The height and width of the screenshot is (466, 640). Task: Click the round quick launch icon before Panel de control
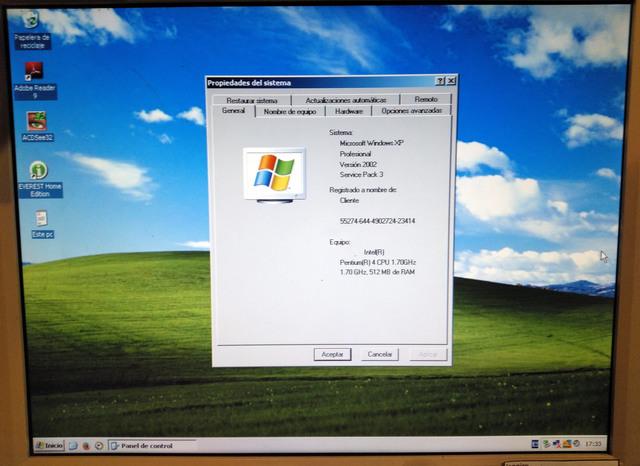coord(99,446)
